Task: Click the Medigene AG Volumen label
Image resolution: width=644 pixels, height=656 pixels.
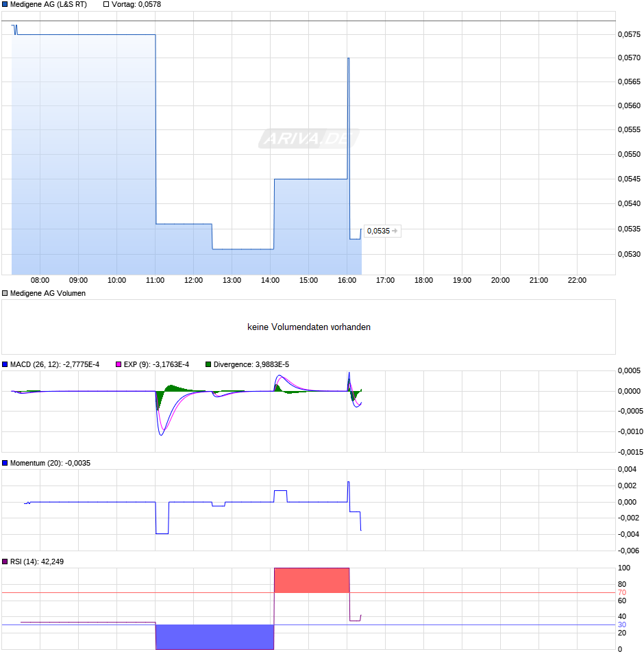Action: click(48, 293)
